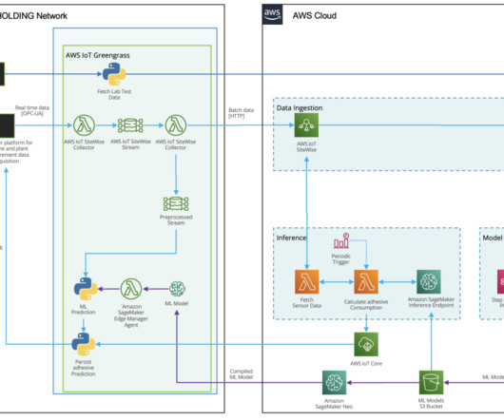Click the 'Persist adhesive Prediction' label
This screenshot has width=504, height=420.
[x=84, y=368]
